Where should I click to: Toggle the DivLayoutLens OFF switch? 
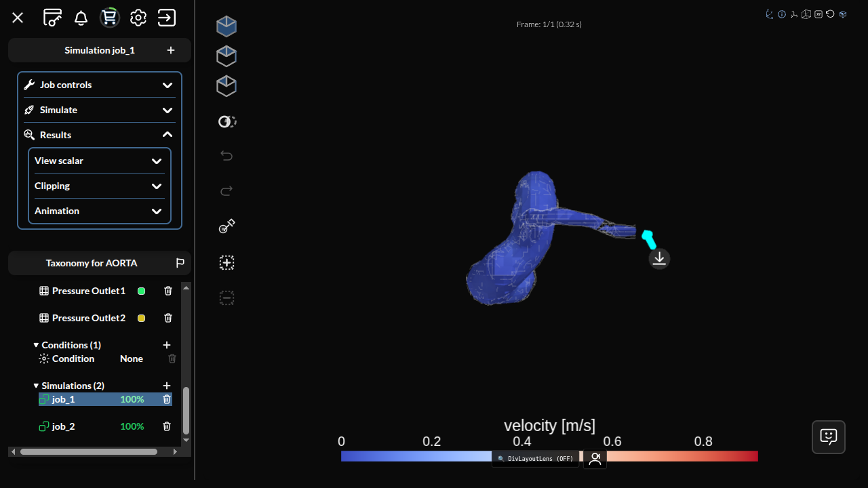point(535,459)
